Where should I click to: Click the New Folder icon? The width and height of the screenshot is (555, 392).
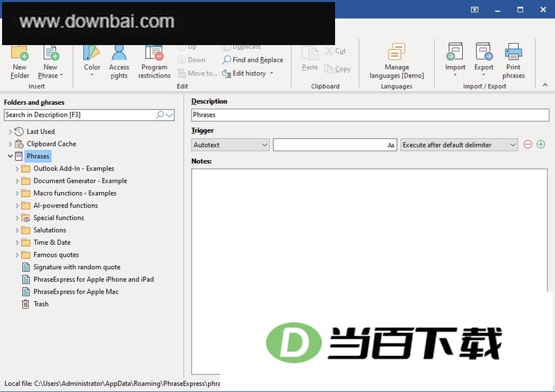[x=19, y=53]
